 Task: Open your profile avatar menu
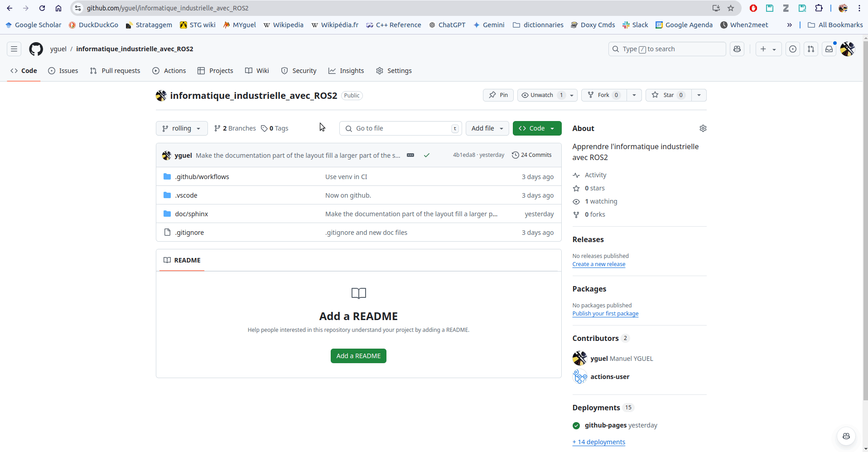[847, 49]
